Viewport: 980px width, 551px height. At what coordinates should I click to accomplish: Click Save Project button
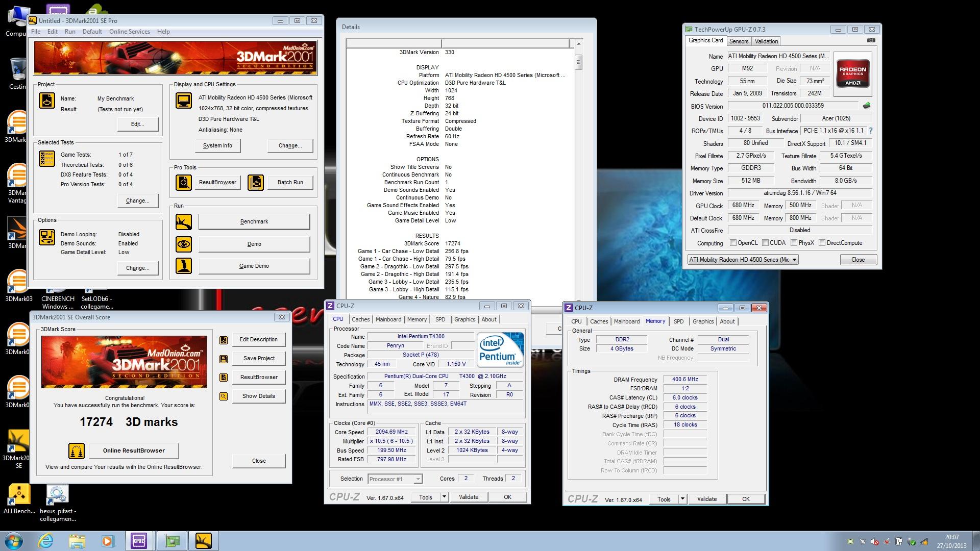pyautogui.click(x=259, y=359)
